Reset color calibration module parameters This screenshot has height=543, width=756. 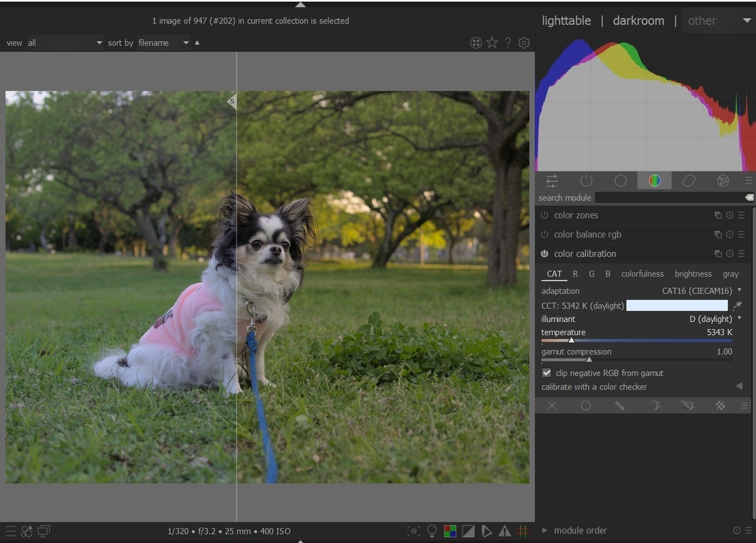730,254
